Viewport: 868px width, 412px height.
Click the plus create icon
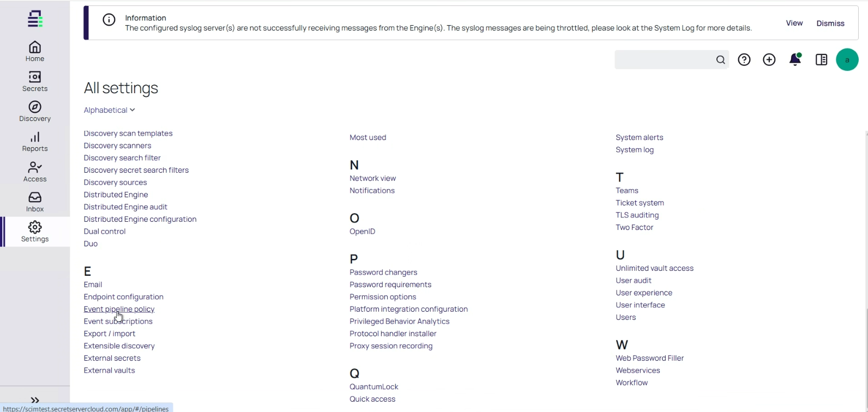point(769,60)
